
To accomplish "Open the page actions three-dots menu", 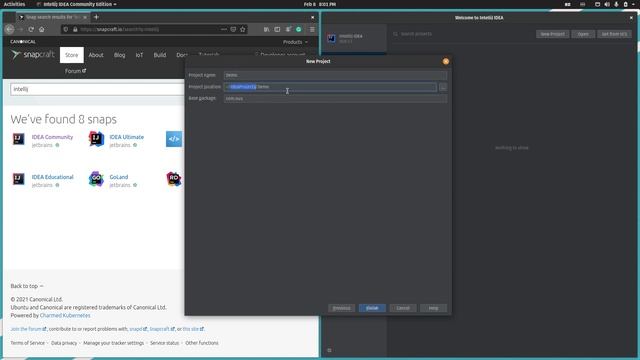I will 224,29.
